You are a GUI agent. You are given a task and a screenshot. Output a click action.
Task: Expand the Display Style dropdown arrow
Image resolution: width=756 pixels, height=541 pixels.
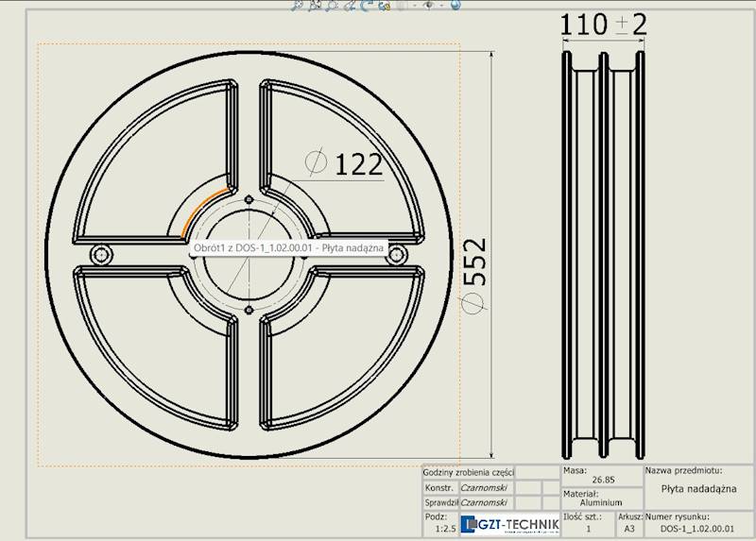(x=414, y=5)
